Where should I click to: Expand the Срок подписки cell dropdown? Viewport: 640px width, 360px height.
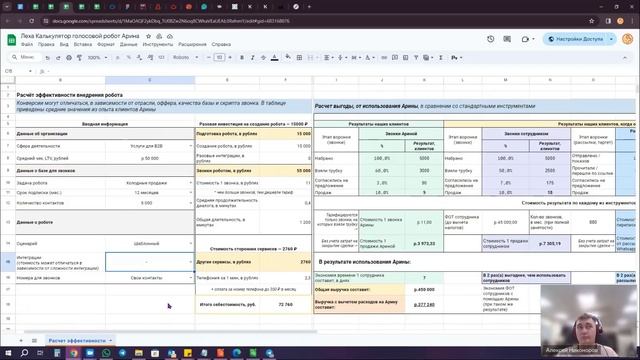point(191,192)
